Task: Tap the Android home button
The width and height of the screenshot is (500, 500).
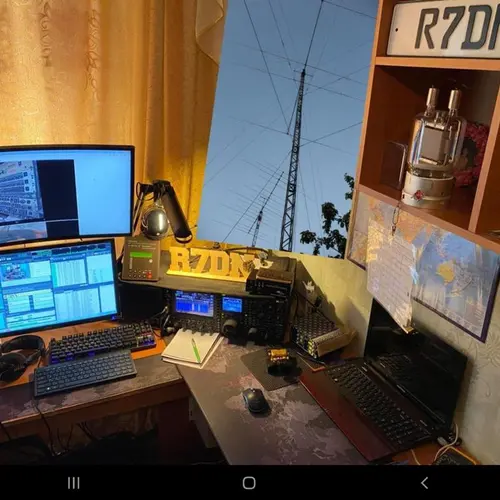Action: pos(249,483)
